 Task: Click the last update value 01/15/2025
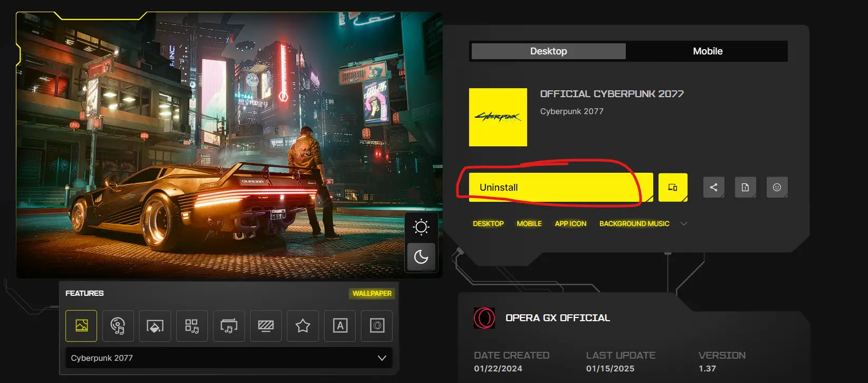[610, 369]
